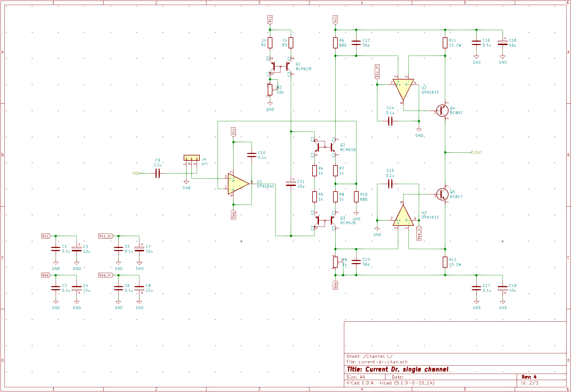Click the Q5 BC817 transistor symbol

(x=442, y=194)
